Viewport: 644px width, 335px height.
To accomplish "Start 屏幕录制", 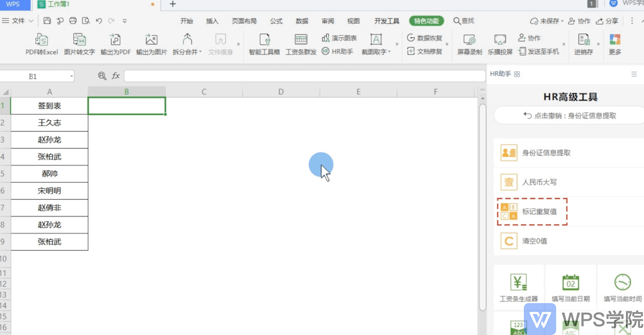I will click(469, 45).
